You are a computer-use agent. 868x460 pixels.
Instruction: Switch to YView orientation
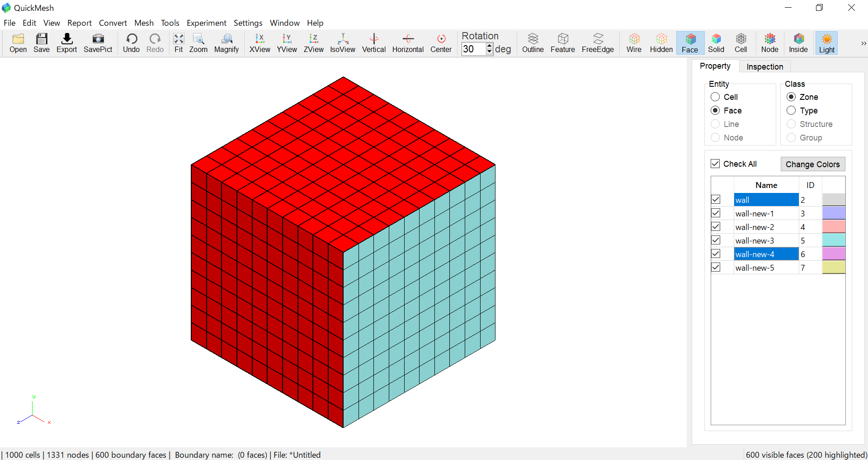click(287, 43)
